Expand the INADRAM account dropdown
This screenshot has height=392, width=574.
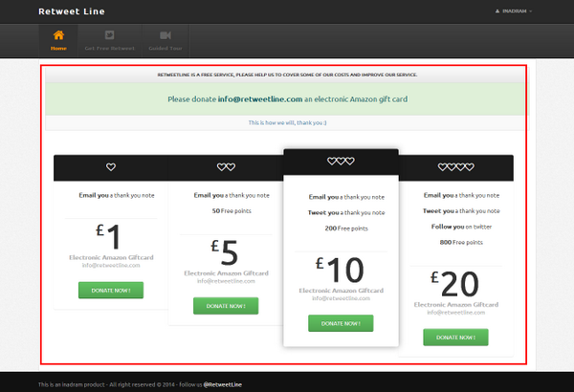tap(514, 11)
